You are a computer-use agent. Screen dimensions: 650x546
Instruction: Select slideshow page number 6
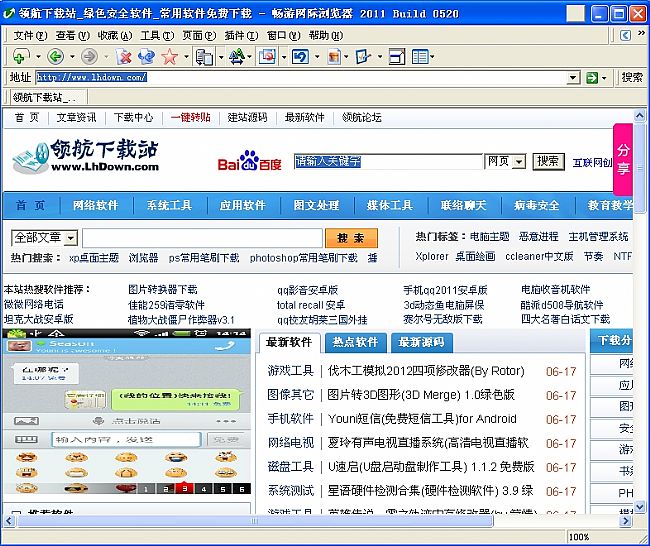242,489
